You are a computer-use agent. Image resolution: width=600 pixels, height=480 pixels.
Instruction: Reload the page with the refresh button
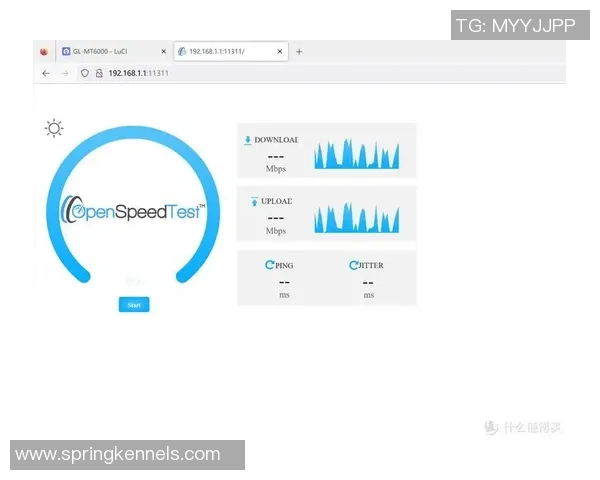[85, 73]
